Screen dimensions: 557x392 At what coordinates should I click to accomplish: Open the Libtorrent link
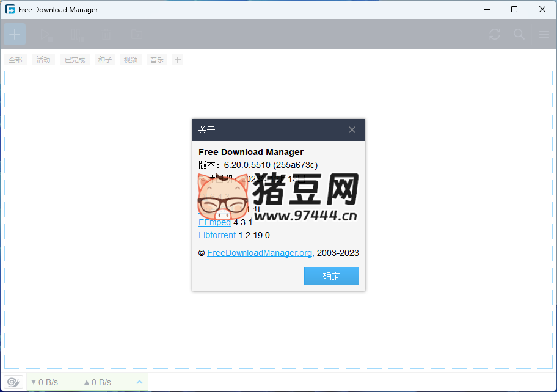tap(217, 235)
